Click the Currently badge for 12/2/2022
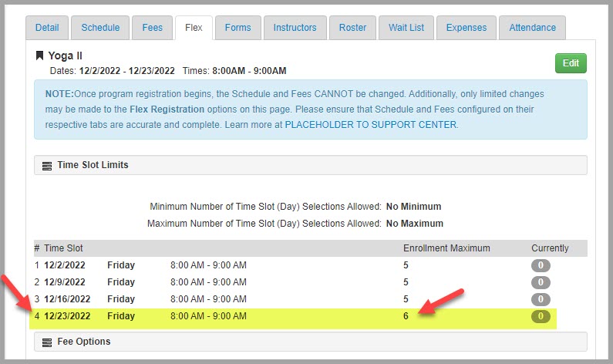This screenshot has height=364, width=613. point(541,265)
